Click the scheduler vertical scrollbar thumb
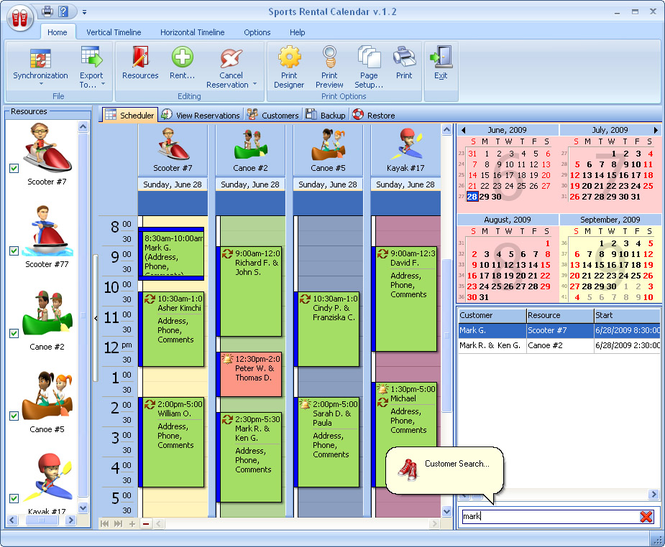This screenshot has width=665, height=547. point(447,335)
